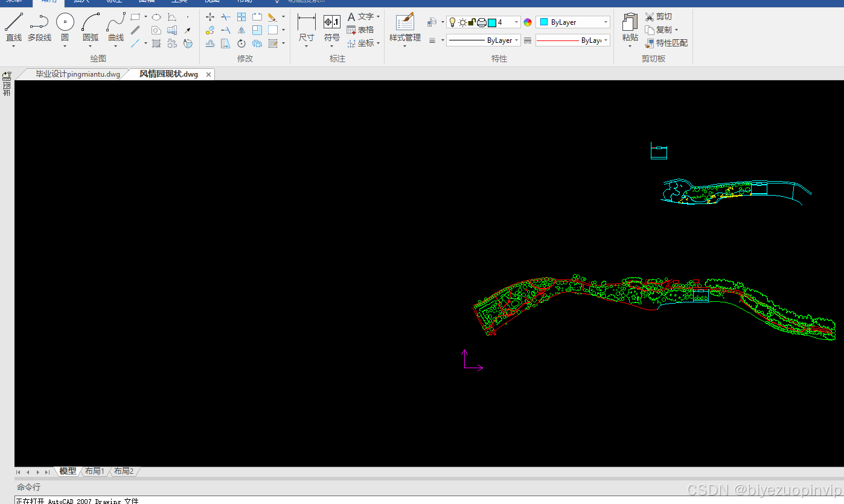This screenshot has width=844, height=504.
Task: Switch to the 布局2 layout tab
Action: [124, 471]
